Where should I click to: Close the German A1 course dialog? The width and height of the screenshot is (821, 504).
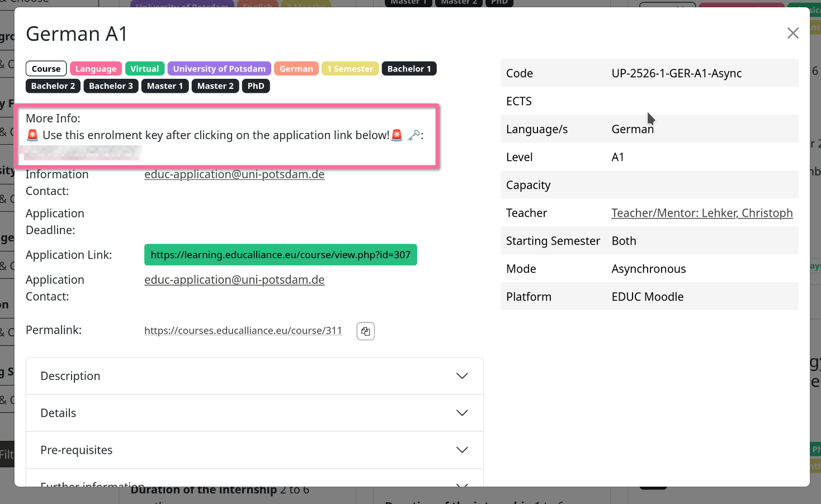tap(792, 33)
